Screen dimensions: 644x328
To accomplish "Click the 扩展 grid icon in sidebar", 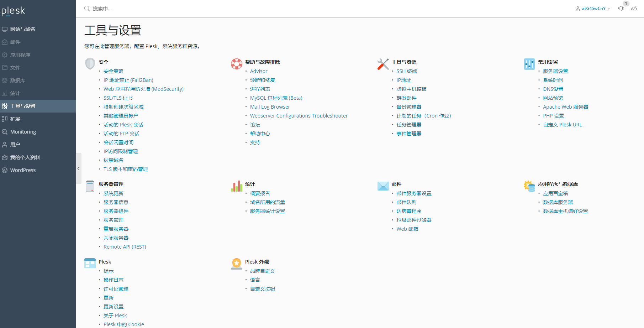I will [x=5, y=119].
